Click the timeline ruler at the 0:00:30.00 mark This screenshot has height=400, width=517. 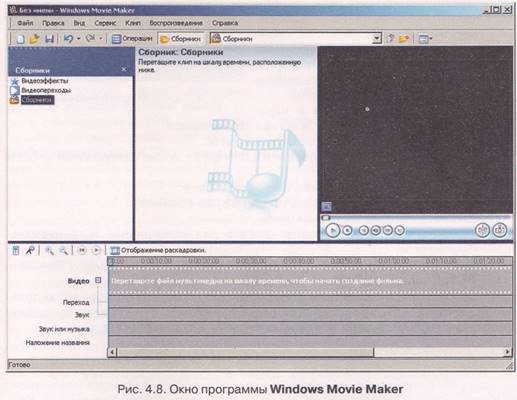point(251,261)
